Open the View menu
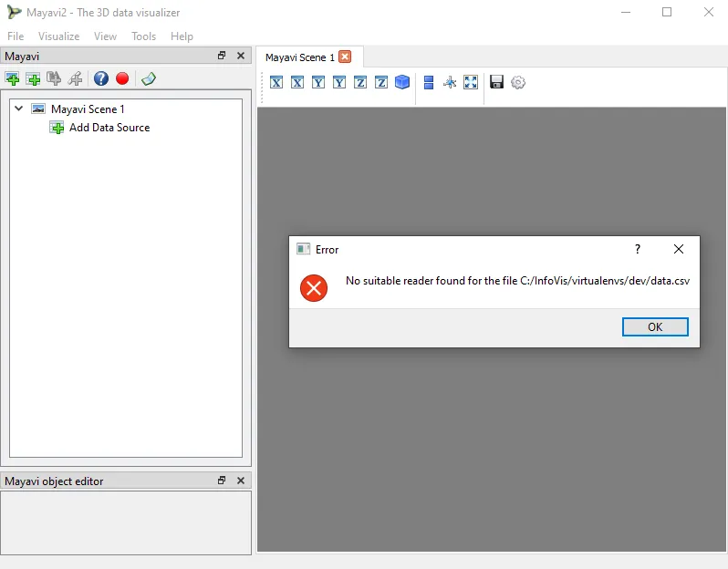 [x=105, y=36]
